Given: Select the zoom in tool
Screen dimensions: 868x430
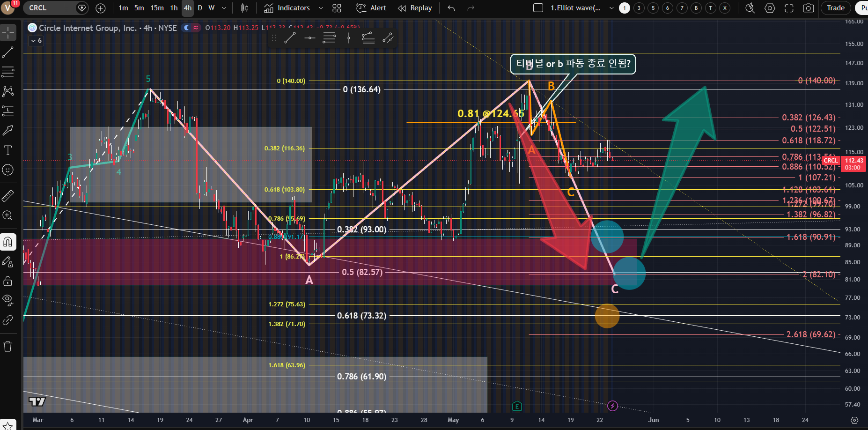Looking at the screenshot, I should [x=8, y=215].
